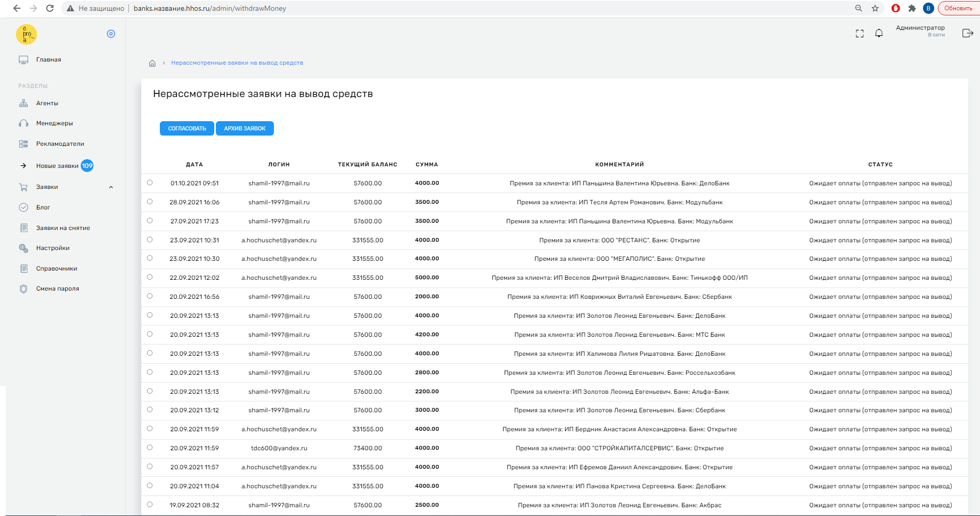
Task: Click the sum 5000.00
Action: pyautogui.click(x=427, y=278)
